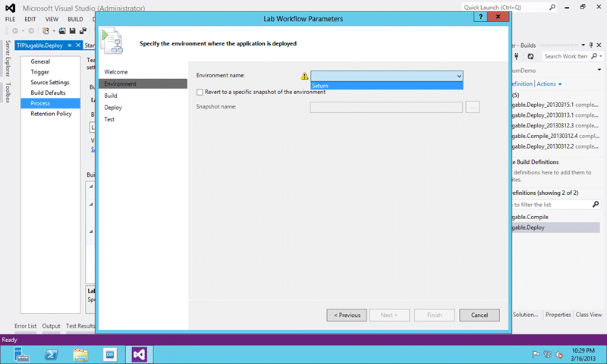Click the New Project toolbar icon
Image resolution: width=607 pixels, height=364 pixels.
point(46,31)
